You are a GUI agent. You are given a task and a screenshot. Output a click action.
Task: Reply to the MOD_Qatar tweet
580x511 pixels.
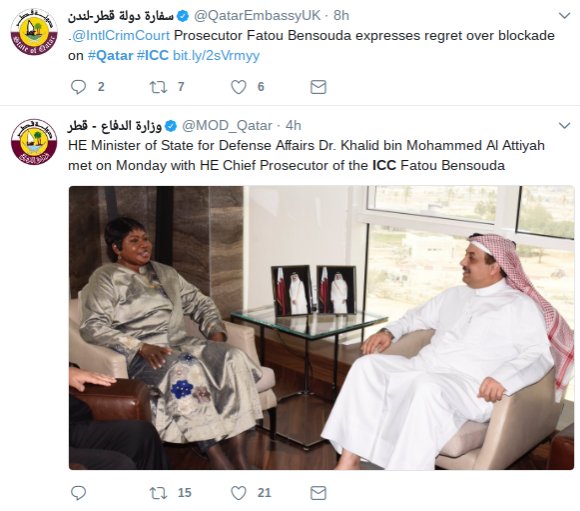[78, 493]
